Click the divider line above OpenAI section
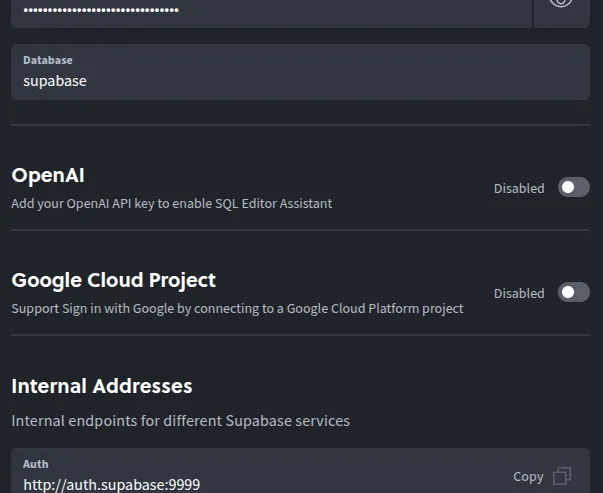This screenshot has height=493, width=603. click(x=300, y=125)
